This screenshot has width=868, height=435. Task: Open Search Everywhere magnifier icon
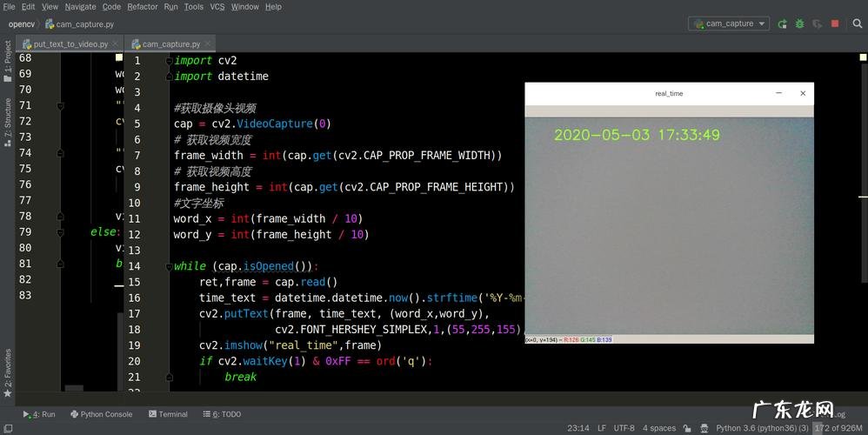857,24
